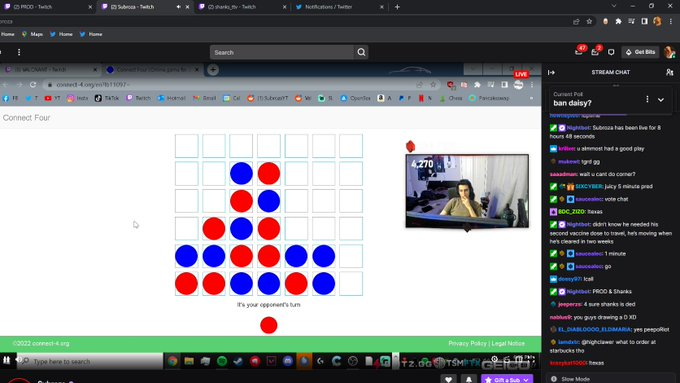Select the Connect Four tab in stream
The image size is (680, 383).
152,69
